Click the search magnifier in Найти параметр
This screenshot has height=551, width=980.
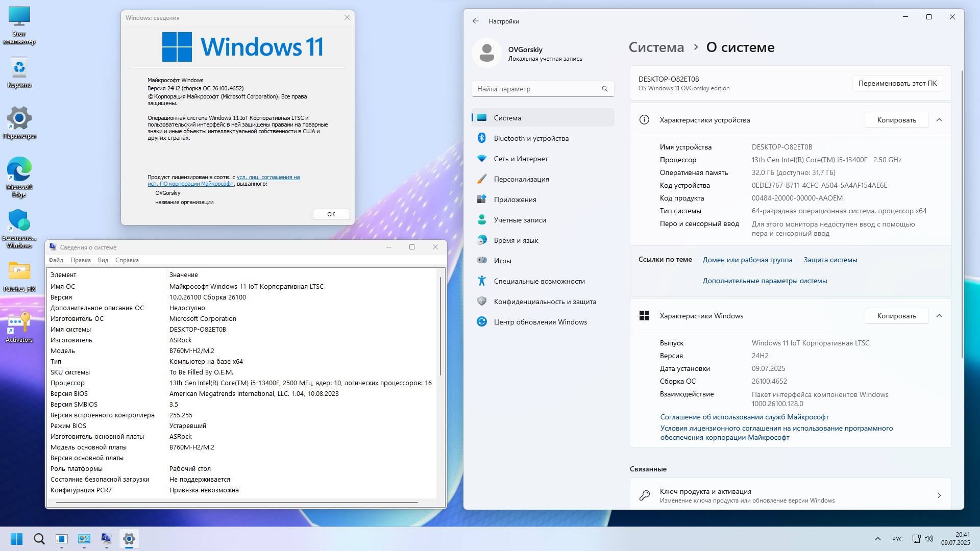tap(605, 89)
